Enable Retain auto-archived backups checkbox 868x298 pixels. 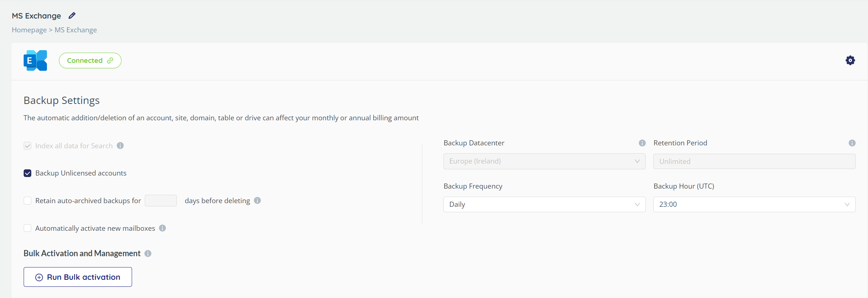[x=27, y=201]
